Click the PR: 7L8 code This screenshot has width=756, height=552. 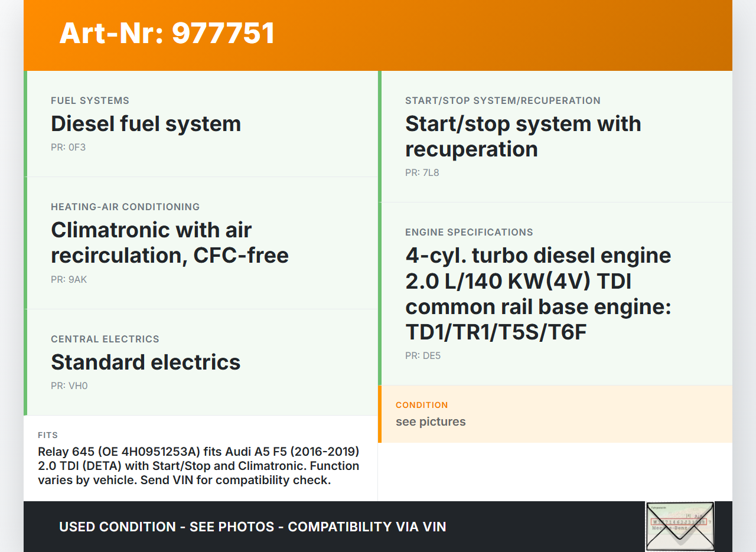422,172
